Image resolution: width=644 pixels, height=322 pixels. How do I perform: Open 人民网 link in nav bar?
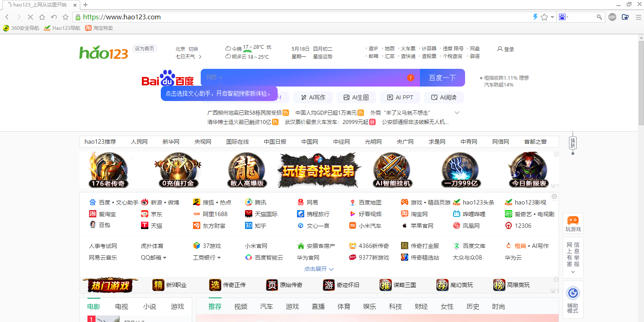click(139, 142)
